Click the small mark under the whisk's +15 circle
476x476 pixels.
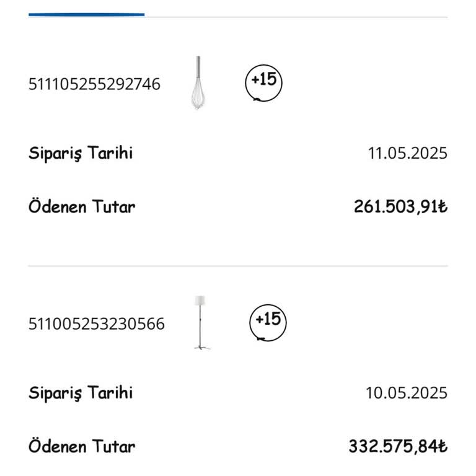[x=257, y=99]
